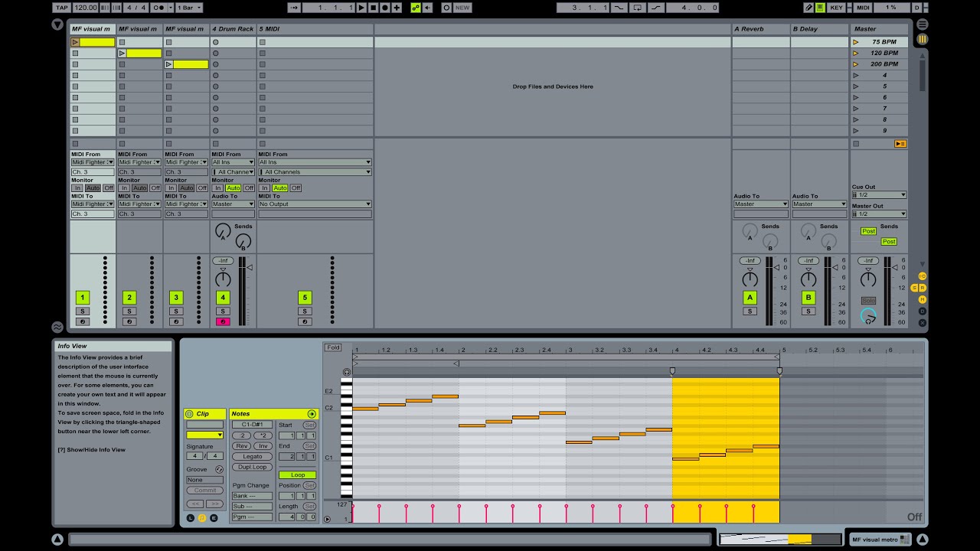Toggle the metronome
The image size is (980, 551).
tap(160, 8)
